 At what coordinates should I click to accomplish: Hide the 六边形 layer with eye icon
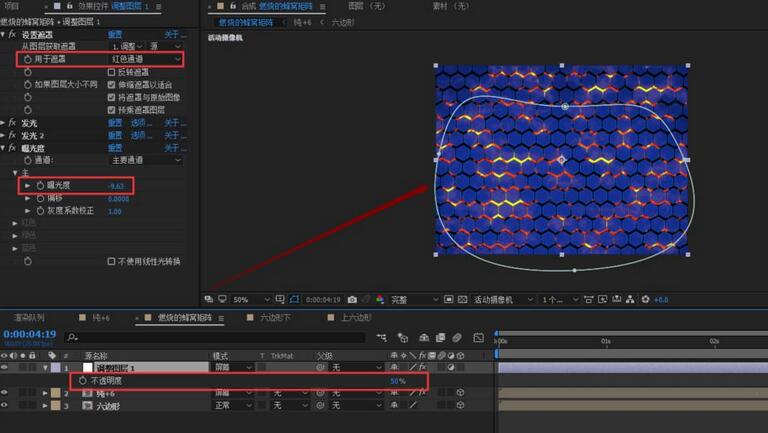point(6,406)
